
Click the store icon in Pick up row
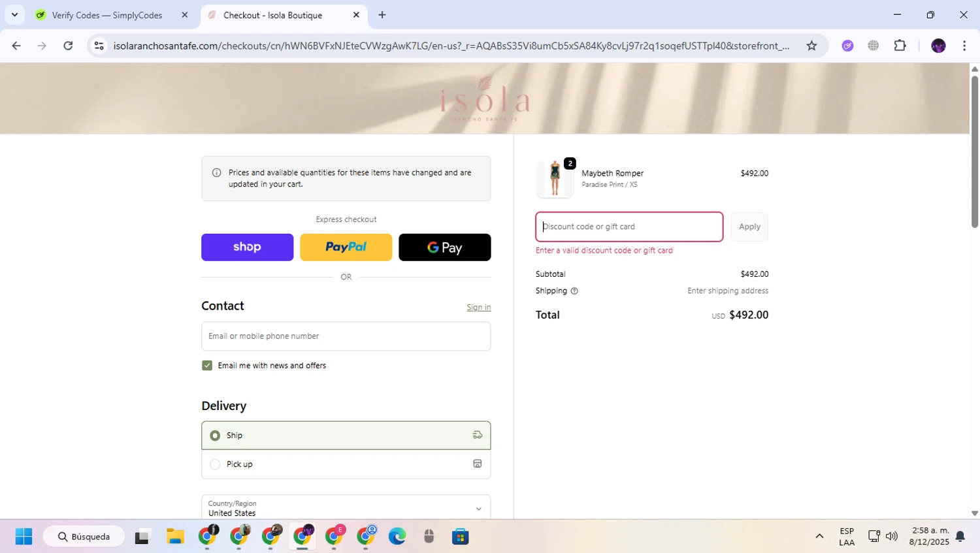pyautogui.click(x=478, y=464)
